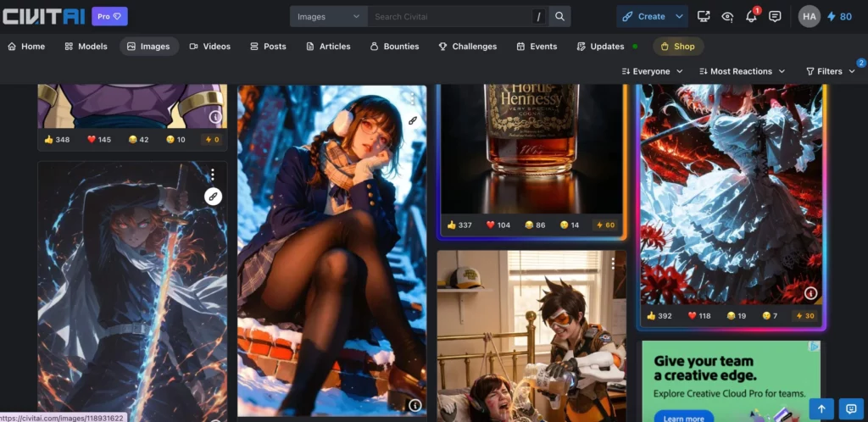Open the Shop button
The image size is (868, 422).
678,47
